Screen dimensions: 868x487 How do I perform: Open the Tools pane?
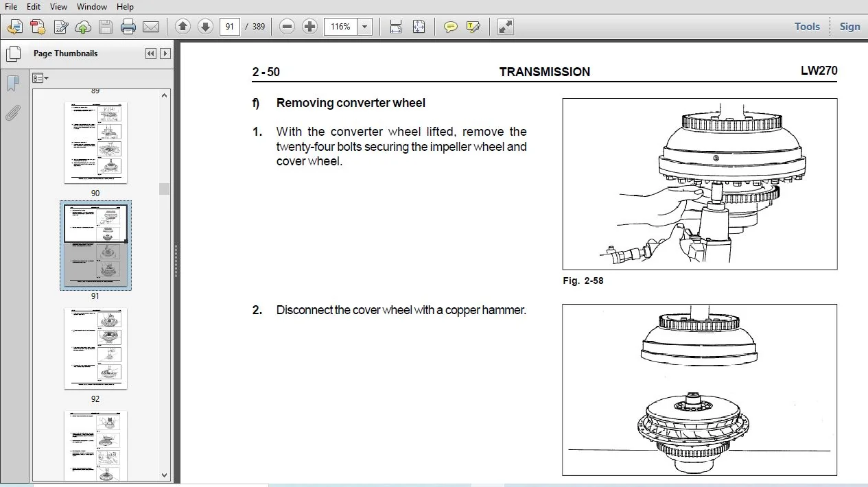coord(807,26)
